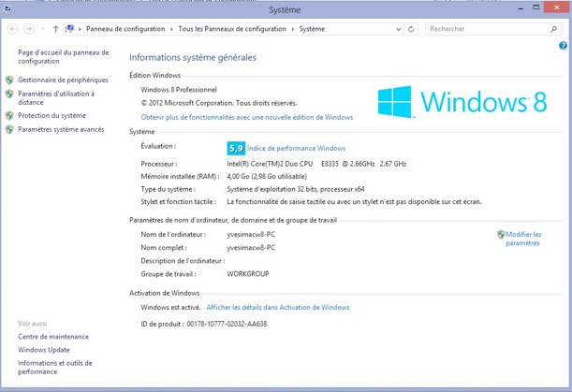The image size is (572, 392).
Task: Minimize the Système window
Action: coord(521,8)
